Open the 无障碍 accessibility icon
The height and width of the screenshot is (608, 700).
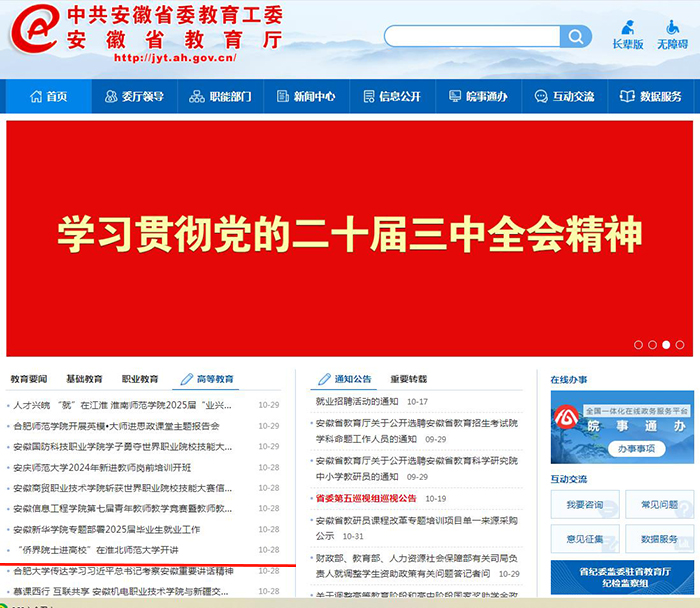click(672, 34)
